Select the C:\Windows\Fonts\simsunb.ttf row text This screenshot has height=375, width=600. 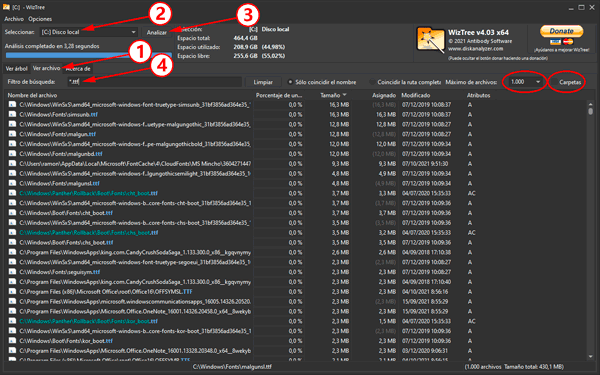click(x=59, y=114)
